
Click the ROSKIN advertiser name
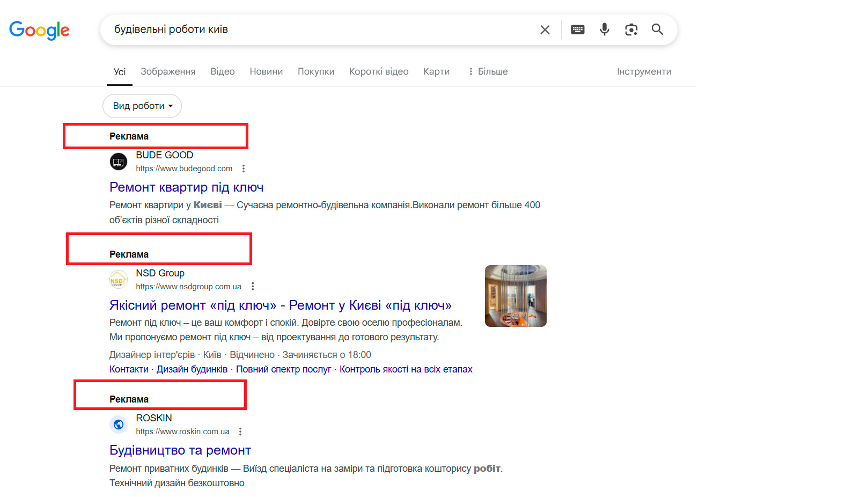pos(154,418)
